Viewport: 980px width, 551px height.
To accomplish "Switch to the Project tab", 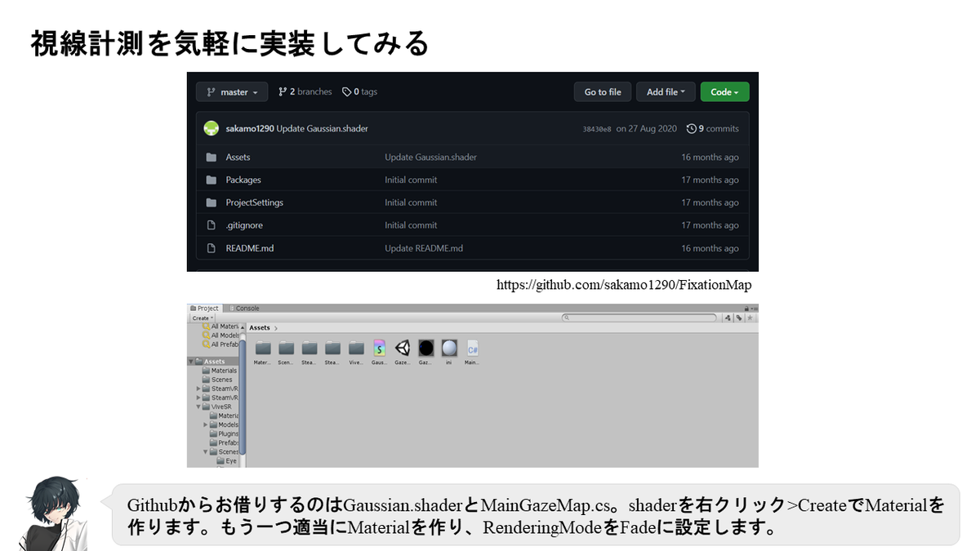I will point(204,309).
